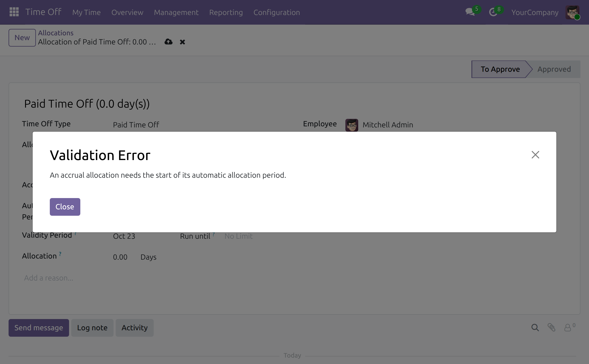Open the Reporting menu
589x364 pixels.
226,12
